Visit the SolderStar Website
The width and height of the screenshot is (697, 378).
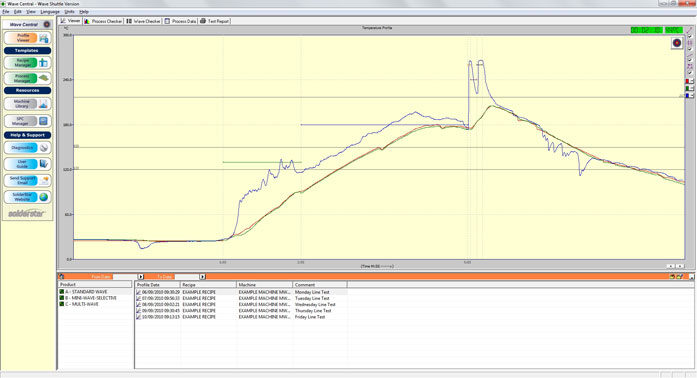[27, 197]
